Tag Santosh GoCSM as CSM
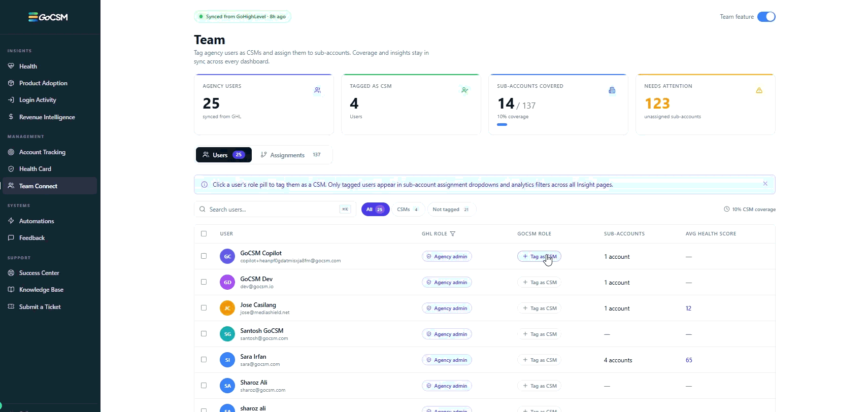The image size is (868, 412). (539, 334)
